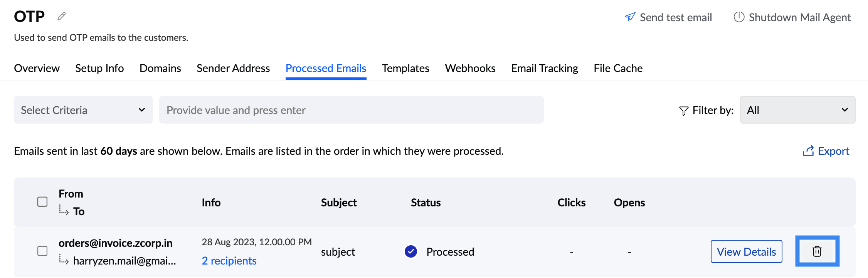Click the Shutdown Mail Agent text

[x=800, y=17]
